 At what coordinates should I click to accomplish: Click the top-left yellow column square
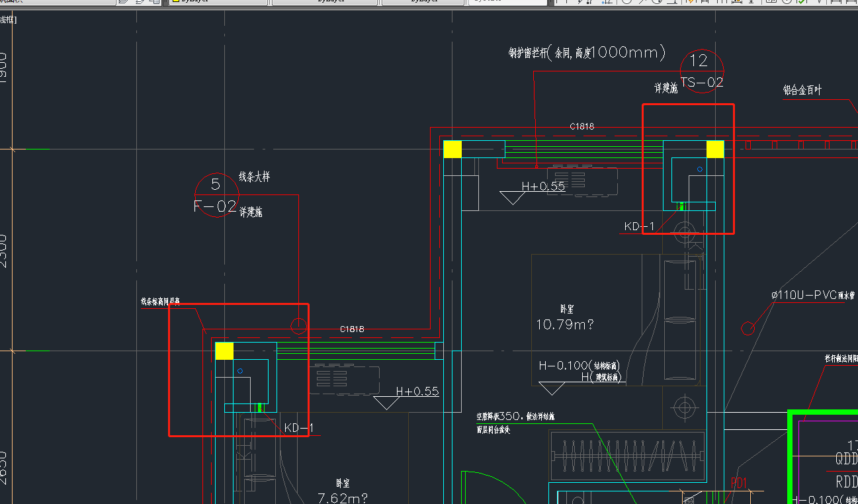pos(452,149)
